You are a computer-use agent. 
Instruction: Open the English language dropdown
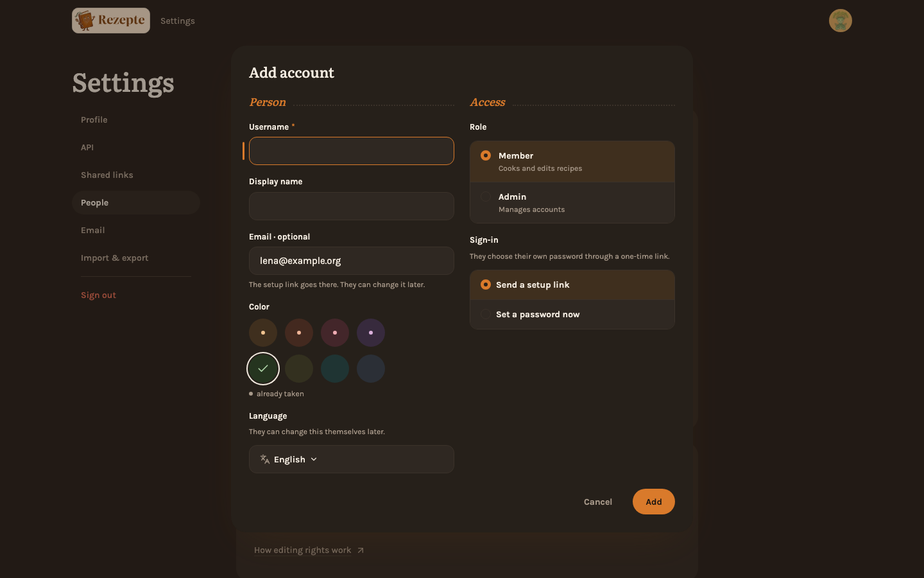point(352,459)
